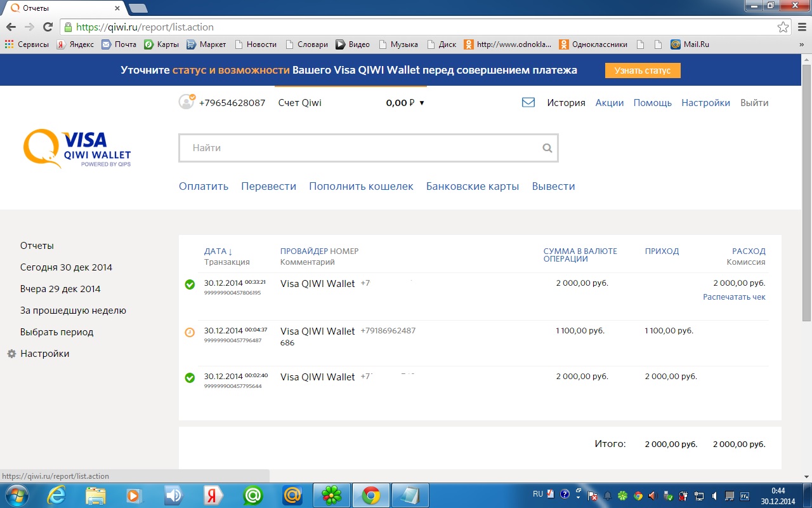Click the Выбрать период link

[56, 332]
